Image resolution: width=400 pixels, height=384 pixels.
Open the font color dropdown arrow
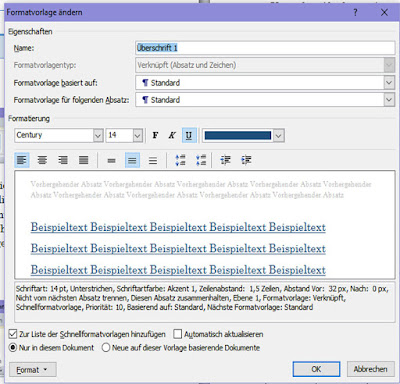click(x=279, y=135)
